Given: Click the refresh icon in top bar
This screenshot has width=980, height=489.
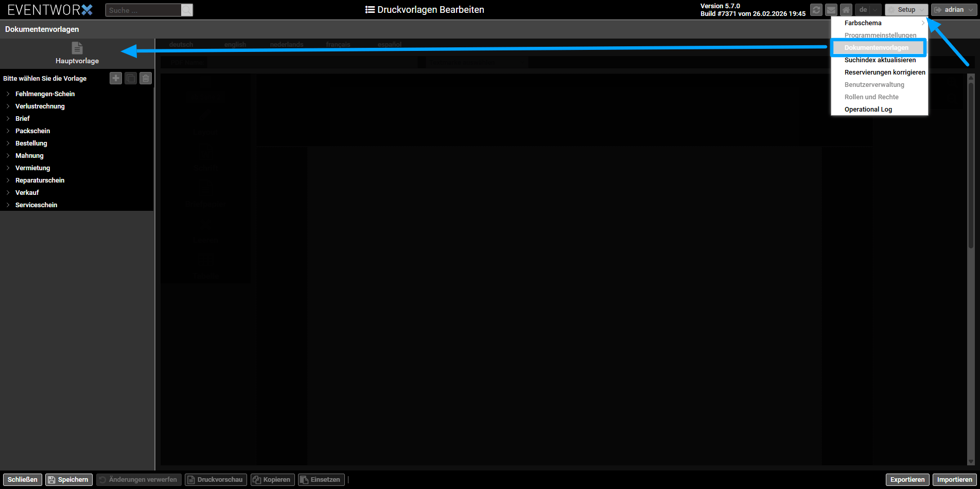Looking at the screenshot, I should point(816,10).
